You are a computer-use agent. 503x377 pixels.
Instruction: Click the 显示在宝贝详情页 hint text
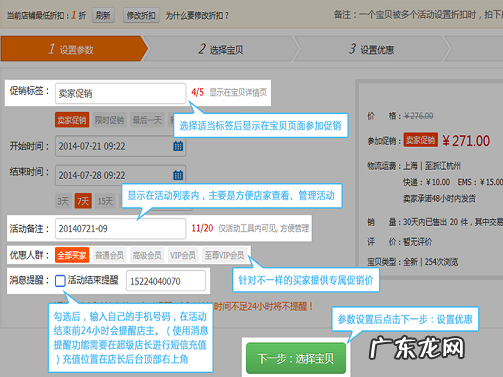coord(238,93)
